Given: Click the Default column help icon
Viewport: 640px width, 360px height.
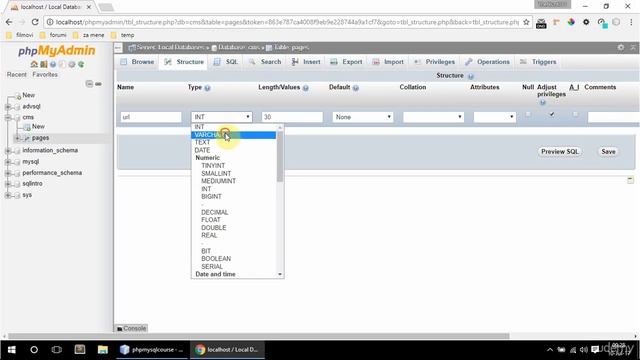Looking at the screenshot, I should pos(356,88).
